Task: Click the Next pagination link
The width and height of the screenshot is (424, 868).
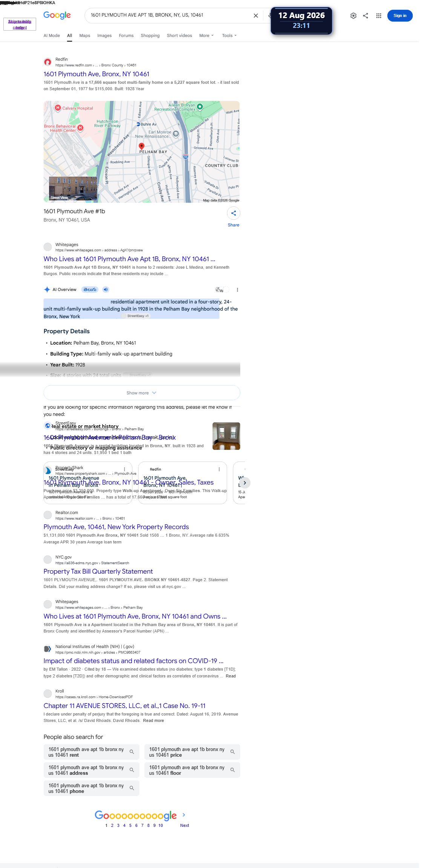Action: coord(184,825)
